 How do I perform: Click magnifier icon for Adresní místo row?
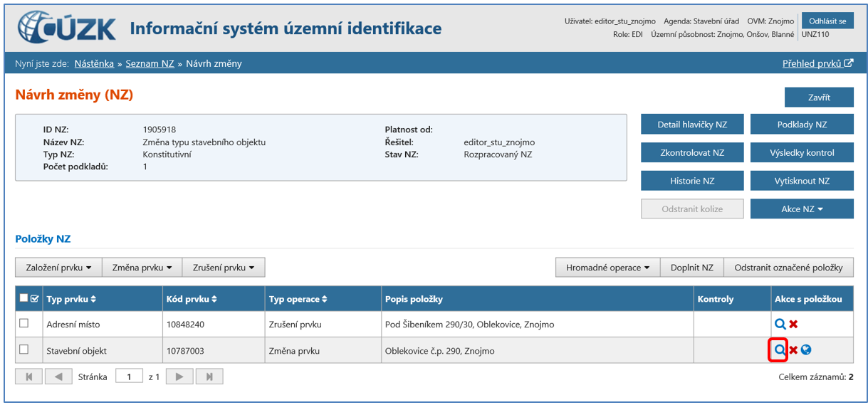[x=780, y=324]
